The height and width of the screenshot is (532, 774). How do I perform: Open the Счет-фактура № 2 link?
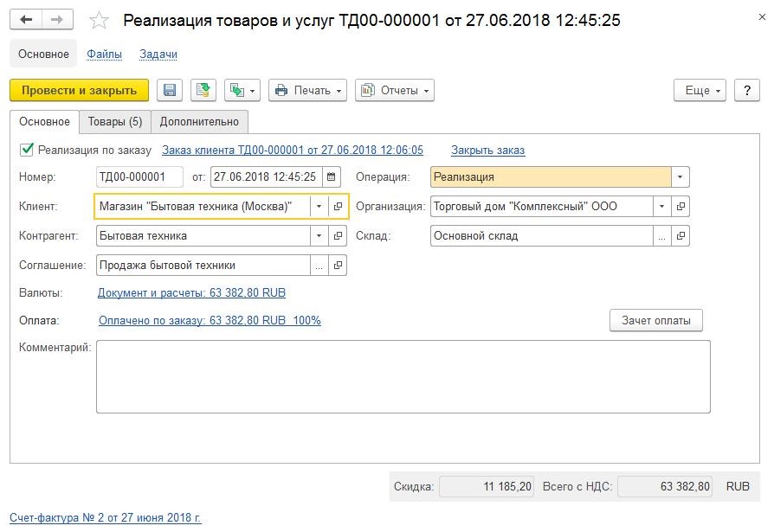click(x=105, y=517)
